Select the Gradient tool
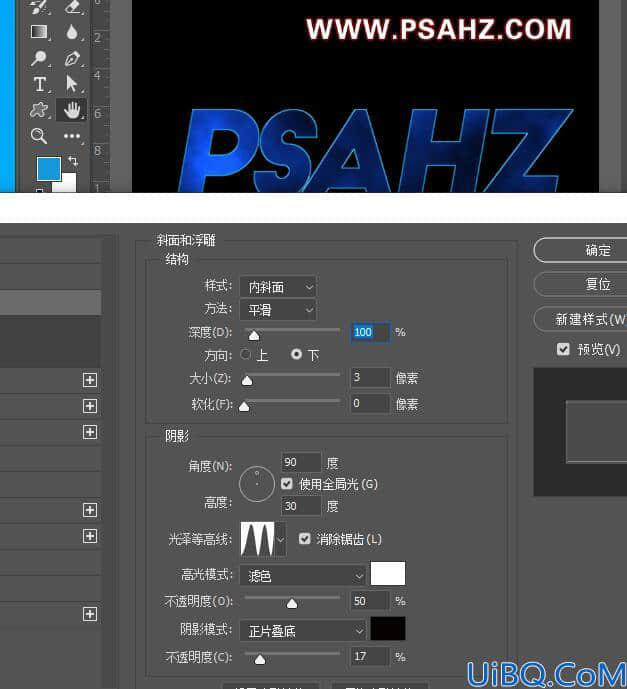Image resolution: width=627 pixels, height=689 pixels. point(39,32)
